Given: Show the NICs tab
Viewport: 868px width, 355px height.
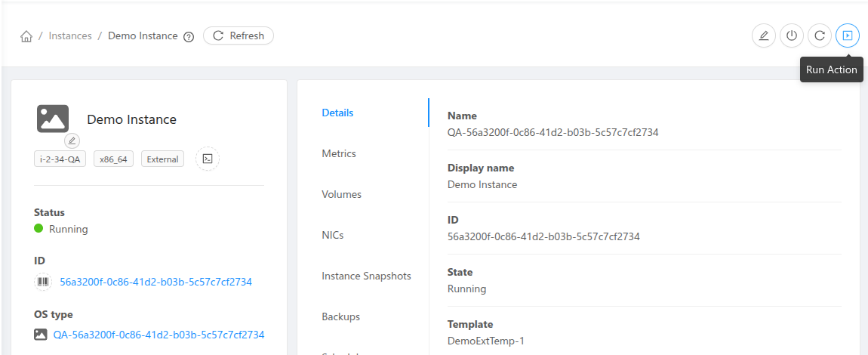Looking at the screenshot, I should 332,235.
